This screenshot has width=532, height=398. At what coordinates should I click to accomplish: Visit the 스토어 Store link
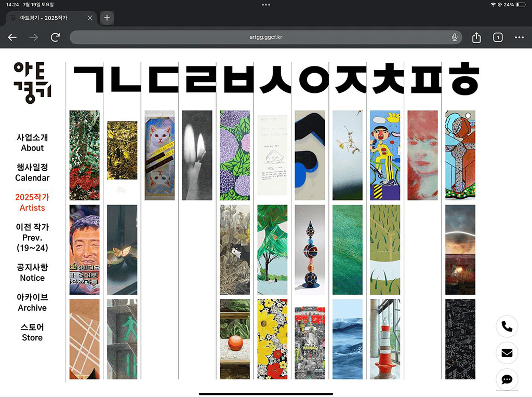point(32,332)
